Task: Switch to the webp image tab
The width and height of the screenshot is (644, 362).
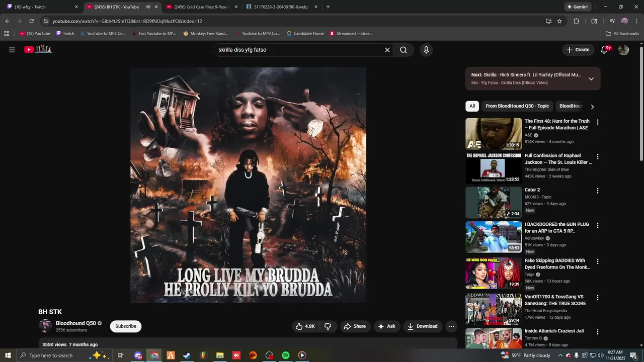Action: pyautogui.click(x=281, y=7)
